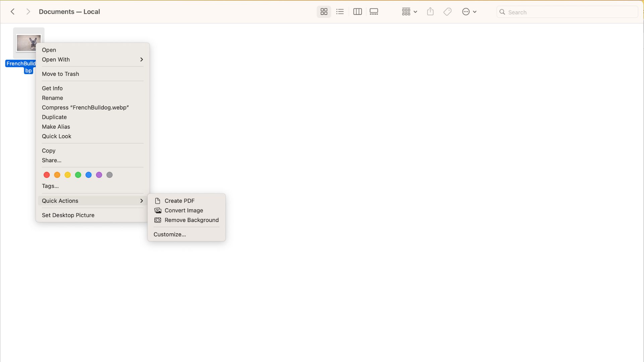Click the tags/label icon
Viewport: 644px width, 362px height.
pos(448,11)
